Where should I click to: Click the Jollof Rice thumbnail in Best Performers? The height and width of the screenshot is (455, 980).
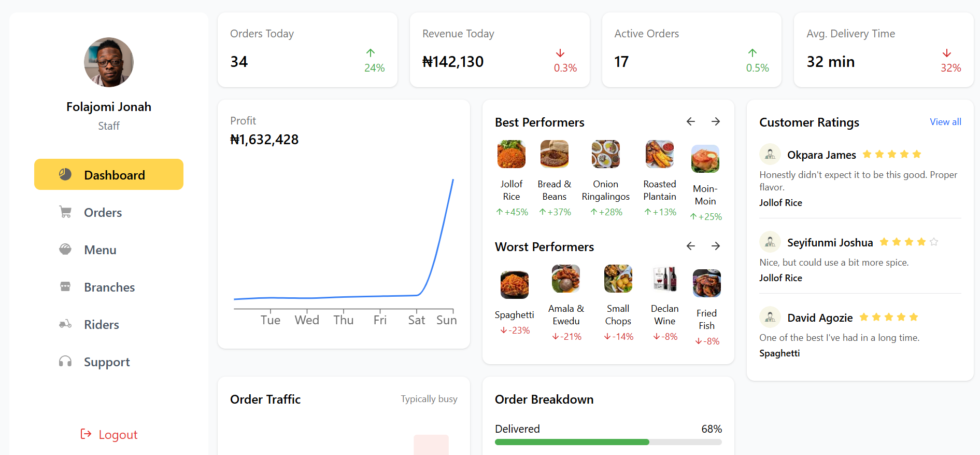point(511,154)
